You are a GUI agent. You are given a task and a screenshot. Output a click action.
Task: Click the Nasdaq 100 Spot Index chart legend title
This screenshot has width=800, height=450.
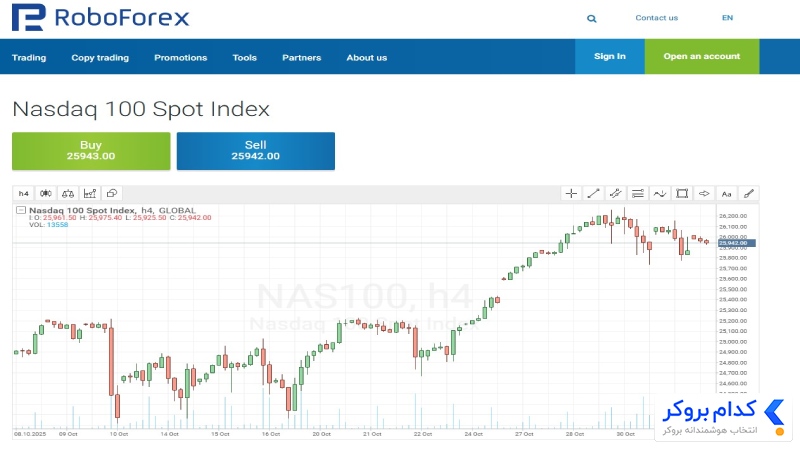[x=112, y=210]
